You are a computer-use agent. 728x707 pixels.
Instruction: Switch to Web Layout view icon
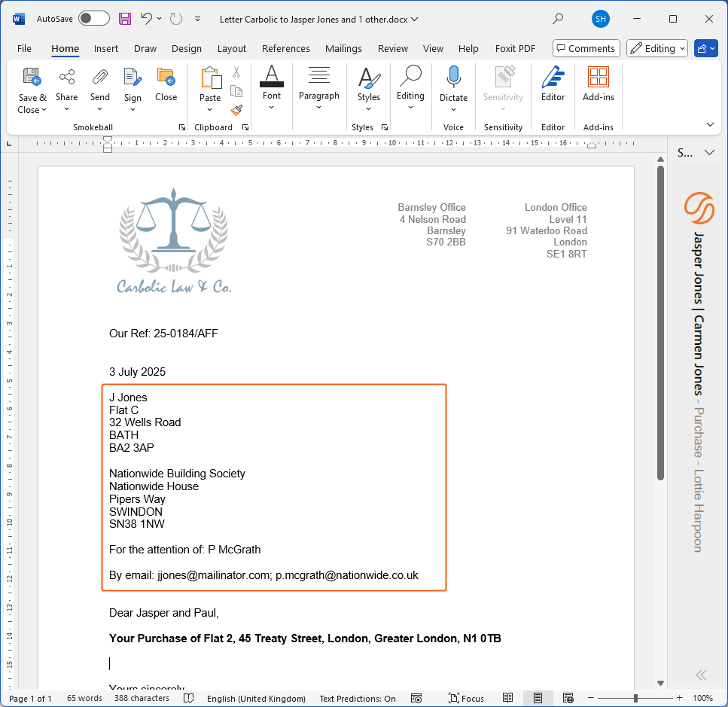click(568, 698)
